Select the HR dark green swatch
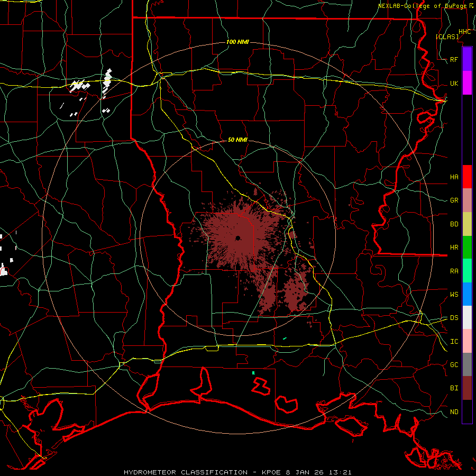This screenshot has width=476, height=476. (x=467, y=248)
